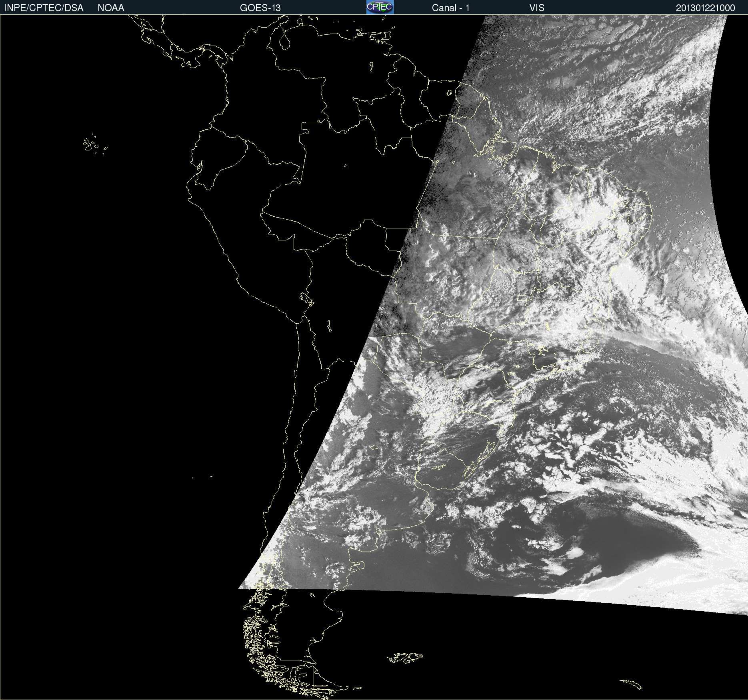748x700 pixels.
Task: Click the 'Canal - 1' channel label
Action: tap(451, 8)
